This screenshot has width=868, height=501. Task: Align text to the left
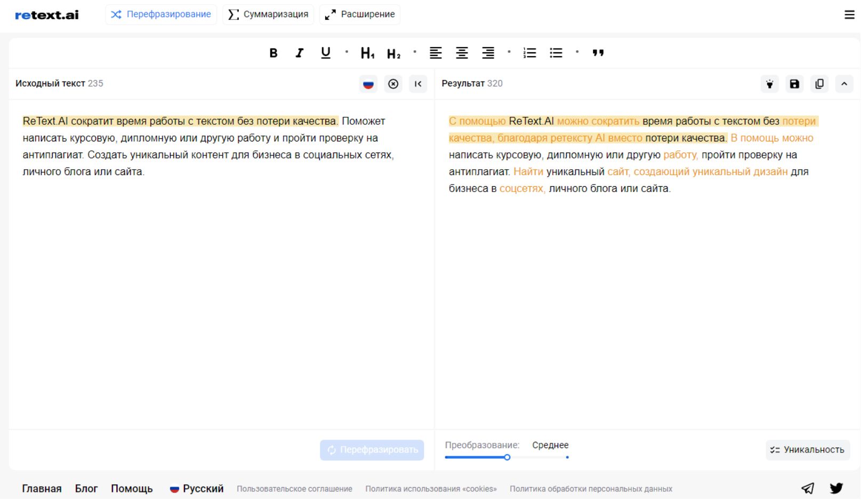click(x=436, y=53)
